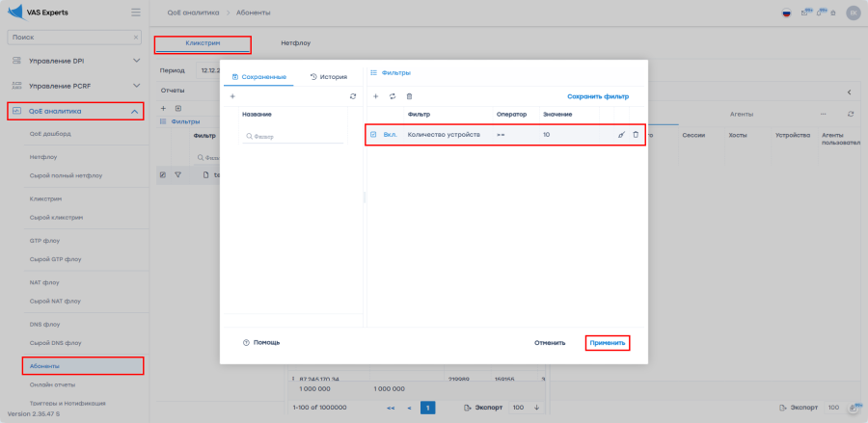868x423 pixels.
Task: Open the mail notifications icon in the header
Action: click(x=804, y=13)
